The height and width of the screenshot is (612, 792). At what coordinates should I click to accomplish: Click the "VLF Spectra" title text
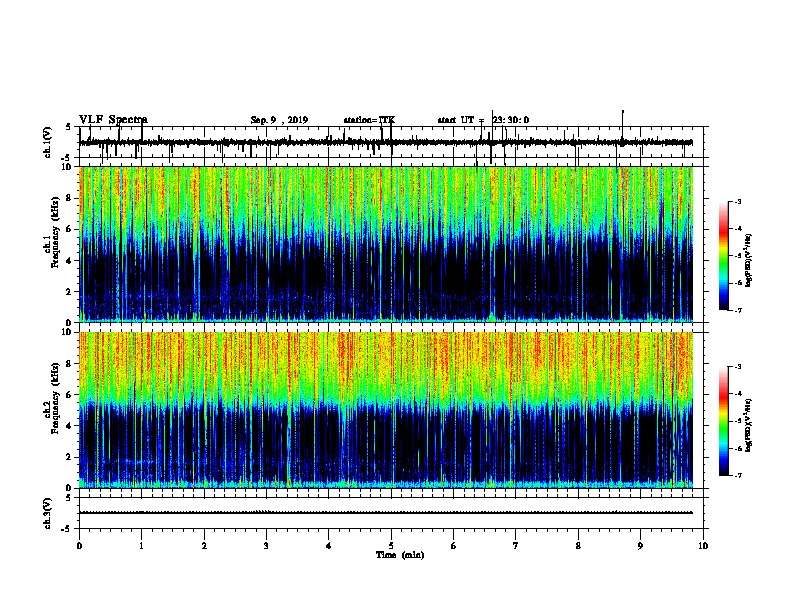(x=113, y=120)
